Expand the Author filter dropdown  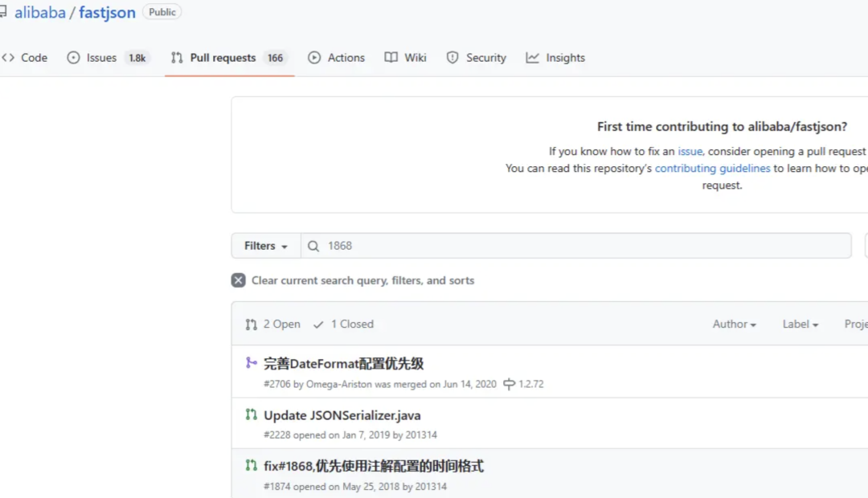point(734,325)
